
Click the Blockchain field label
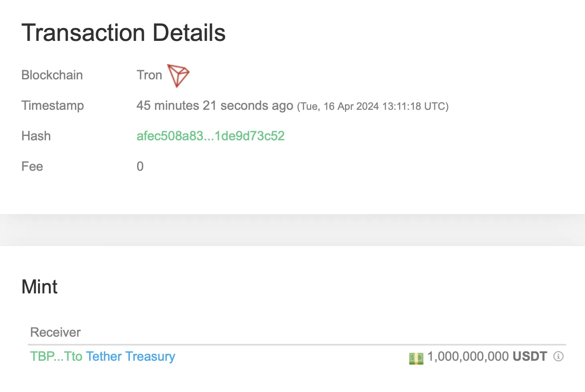coord(52,75)
